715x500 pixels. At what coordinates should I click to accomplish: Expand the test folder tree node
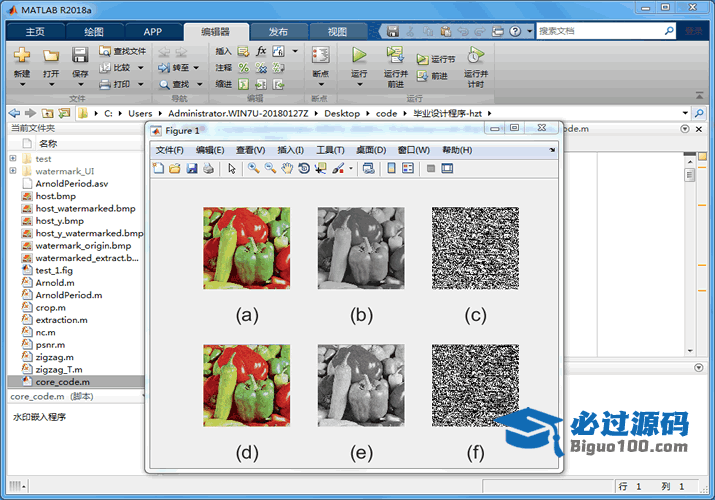coord(13,158)
